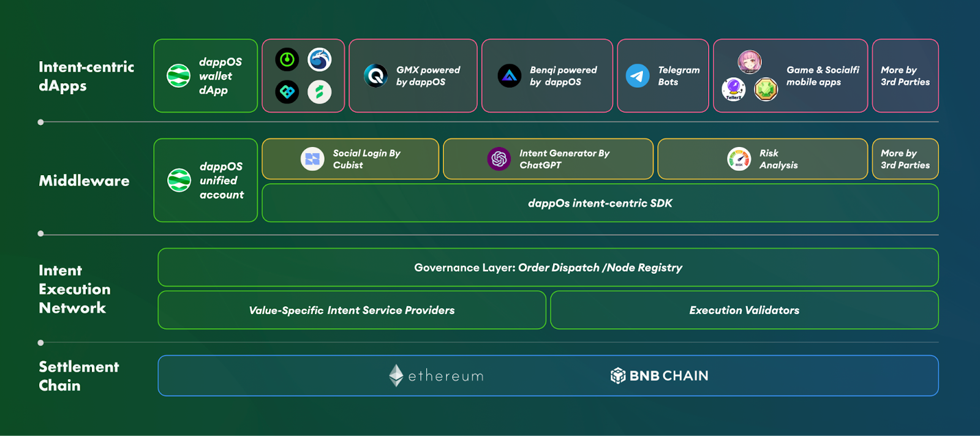Image resolution: width=980 pixels, height=436 pixels.
Task: Click the dappOS unified account box
Action: (x=206, y=180)
